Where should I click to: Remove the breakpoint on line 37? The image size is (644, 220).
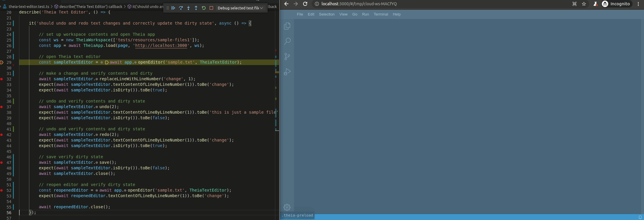(x=2, y=107)
